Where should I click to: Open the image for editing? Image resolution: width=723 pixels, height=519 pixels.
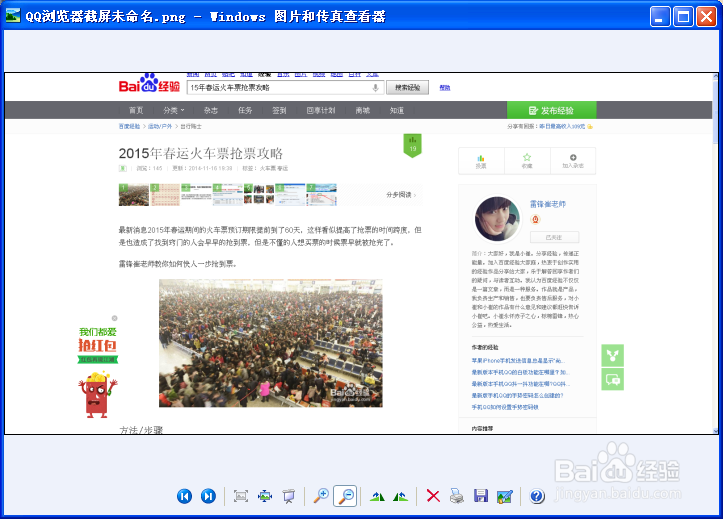[505, 496]
